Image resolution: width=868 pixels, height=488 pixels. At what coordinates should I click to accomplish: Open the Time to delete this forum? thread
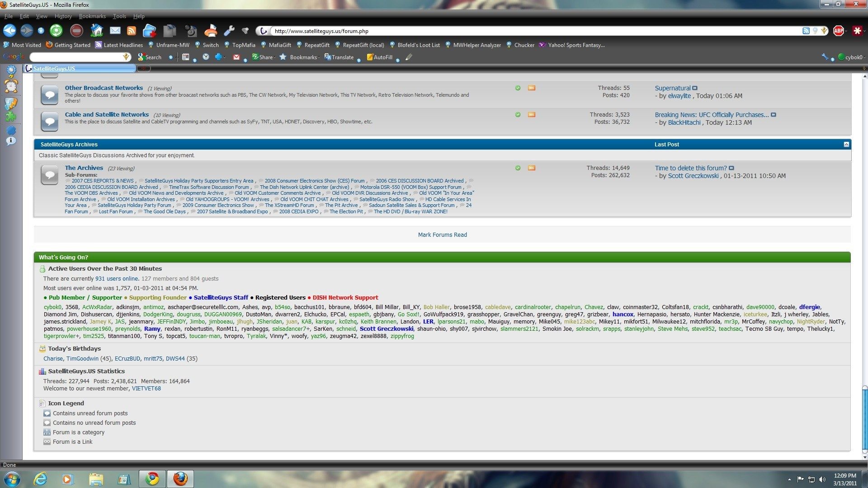691,168
